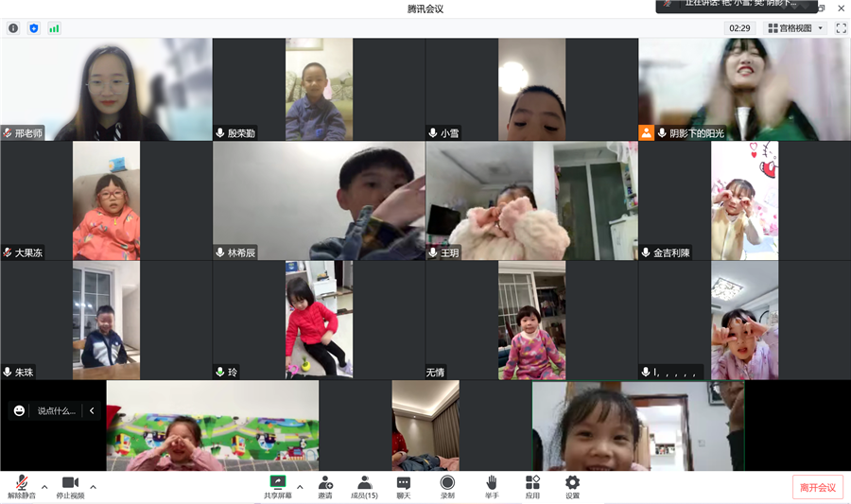Image resolution: width=851 pixels, height=504 pixels.
Task: Stop camera with 停止视频 button
Action: point(70,487)
